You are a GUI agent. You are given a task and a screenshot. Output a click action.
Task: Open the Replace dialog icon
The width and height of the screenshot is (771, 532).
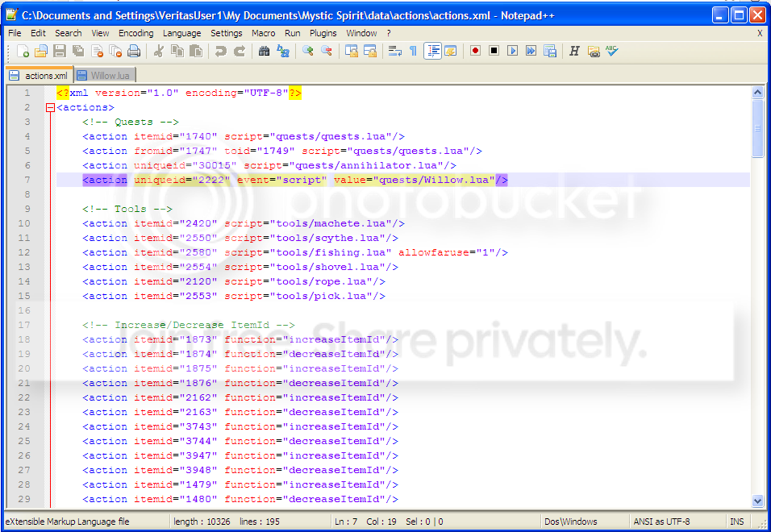(x=283, y=51)
